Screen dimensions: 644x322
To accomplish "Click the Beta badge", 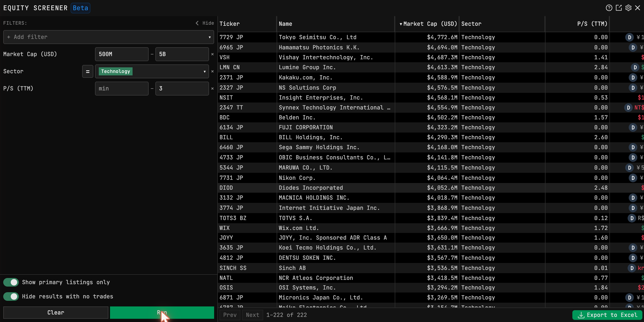I will [80, 8].
